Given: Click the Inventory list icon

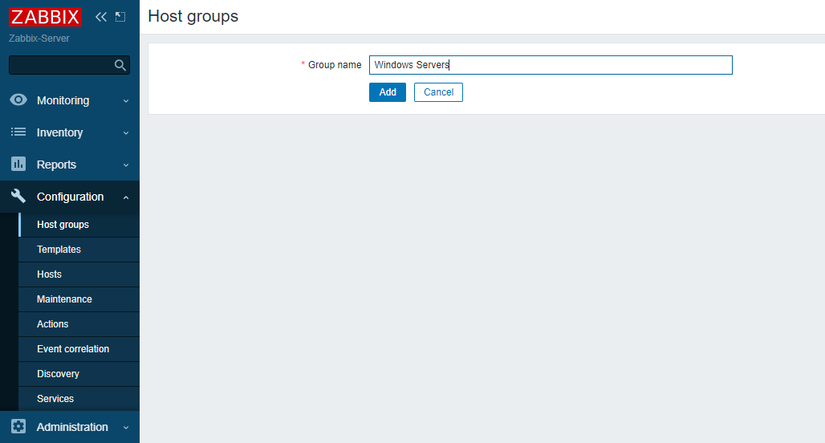Looking at the screenshot, I should pyautogui.click(x=18, y=132).
